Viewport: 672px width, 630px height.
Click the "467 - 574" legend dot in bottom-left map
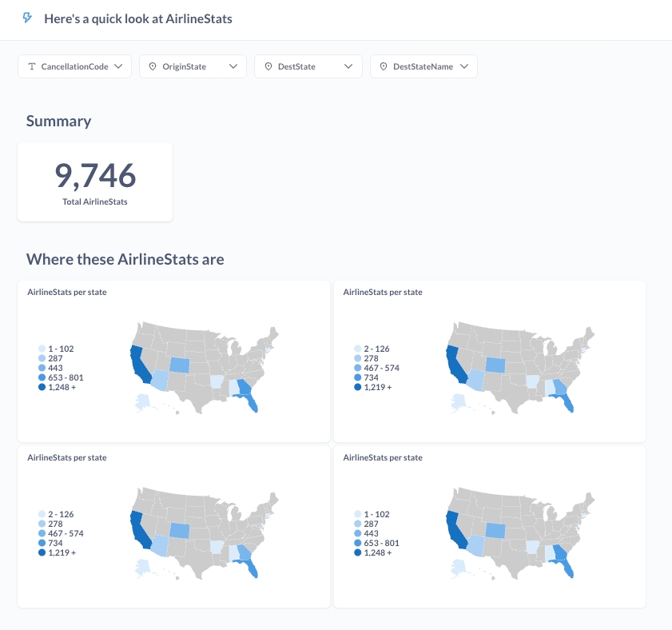click(x=42, y=533)
